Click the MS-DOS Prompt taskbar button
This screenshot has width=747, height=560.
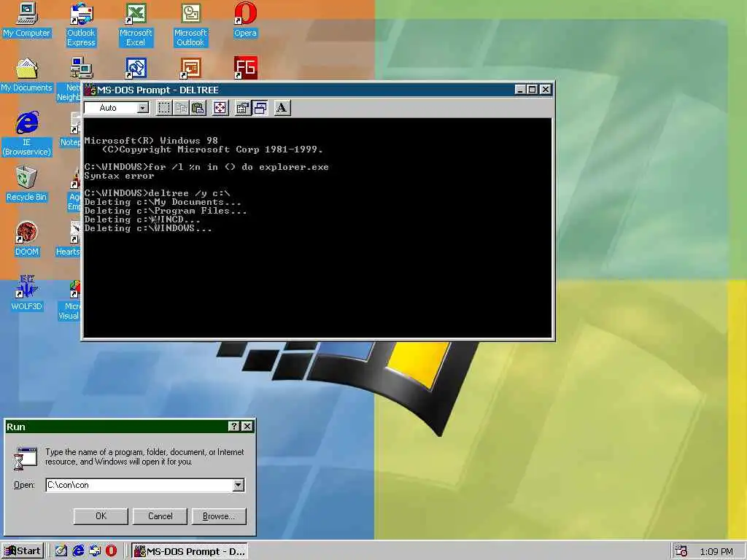pyautogui.click(x=190, y=551)
